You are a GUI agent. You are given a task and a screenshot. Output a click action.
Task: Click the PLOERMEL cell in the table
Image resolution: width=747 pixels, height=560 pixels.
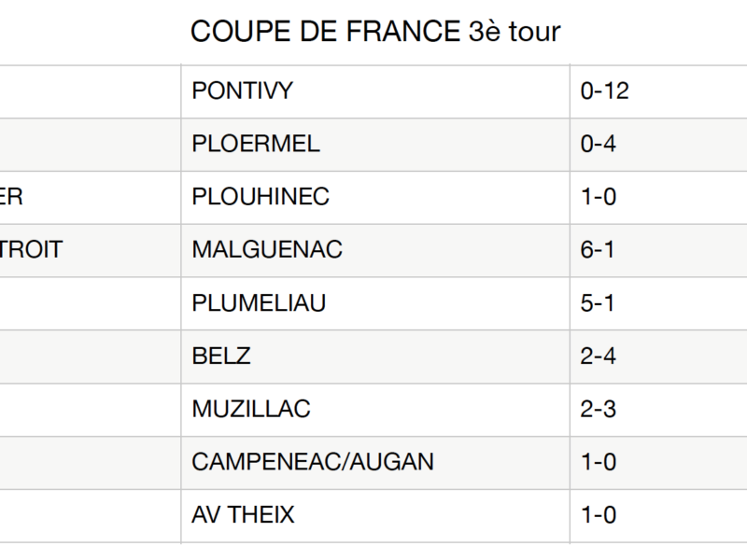pyautogui.click(x=255, y=144)
